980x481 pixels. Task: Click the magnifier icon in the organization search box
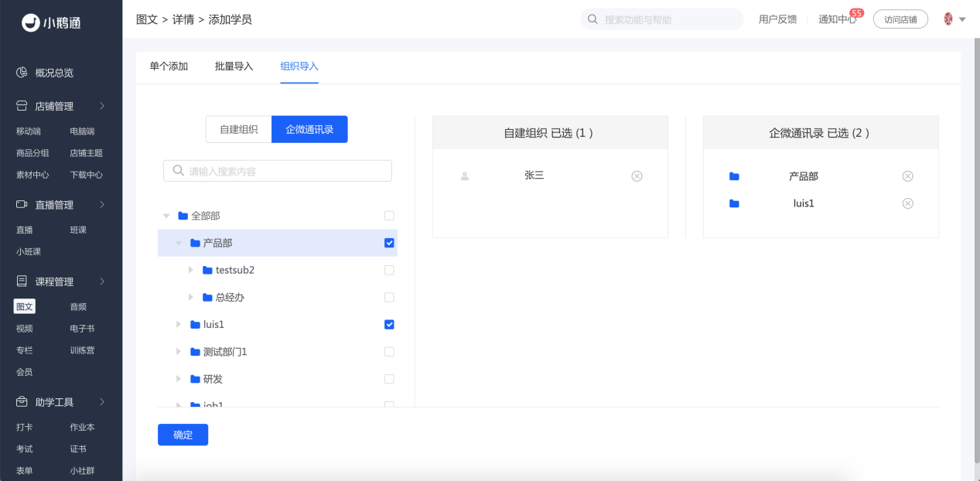click(x=178, y=171)
